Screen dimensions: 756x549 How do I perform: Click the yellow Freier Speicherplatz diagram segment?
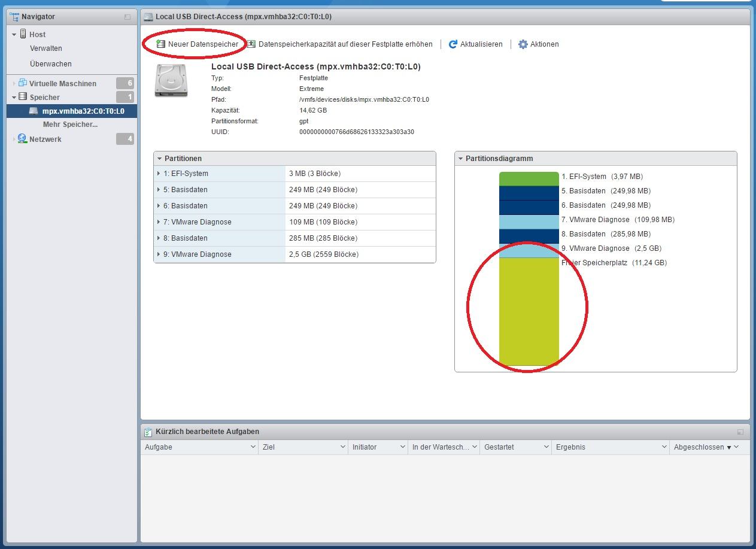pyautogui.click(x=529, y=311)
